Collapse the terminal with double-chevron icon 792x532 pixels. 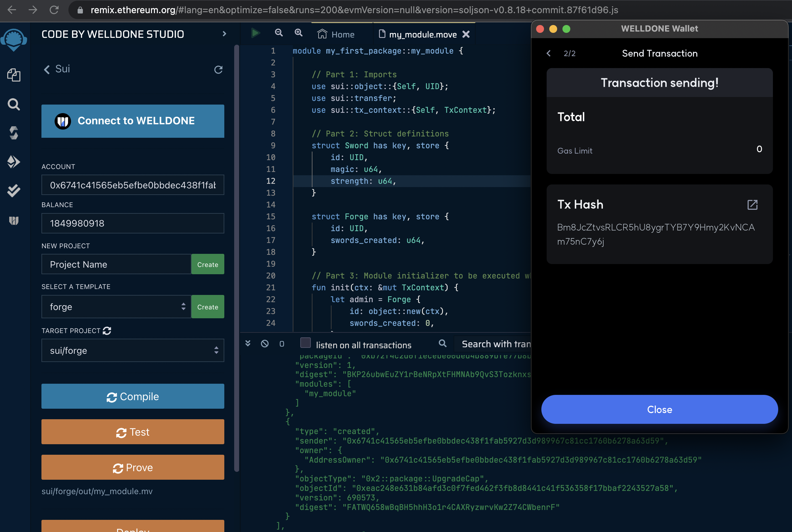point(248,343)
